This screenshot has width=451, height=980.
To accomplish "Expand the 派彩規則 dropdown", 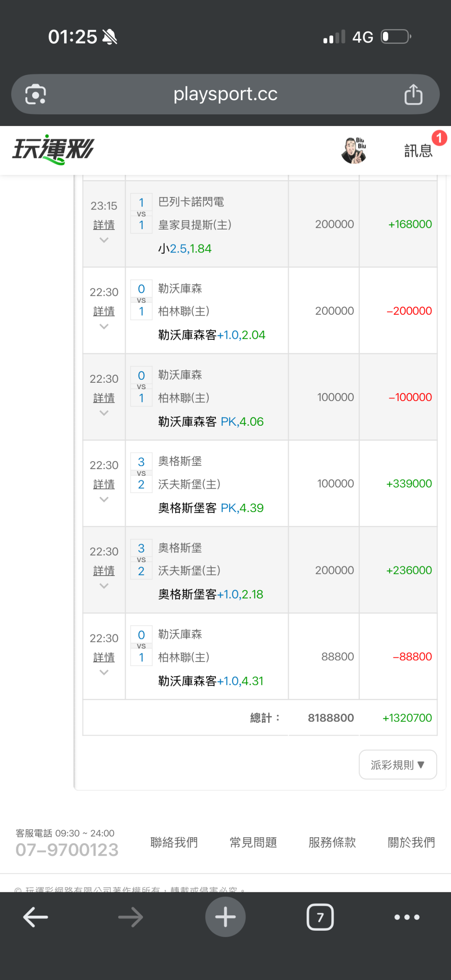I will coord(398,765).
